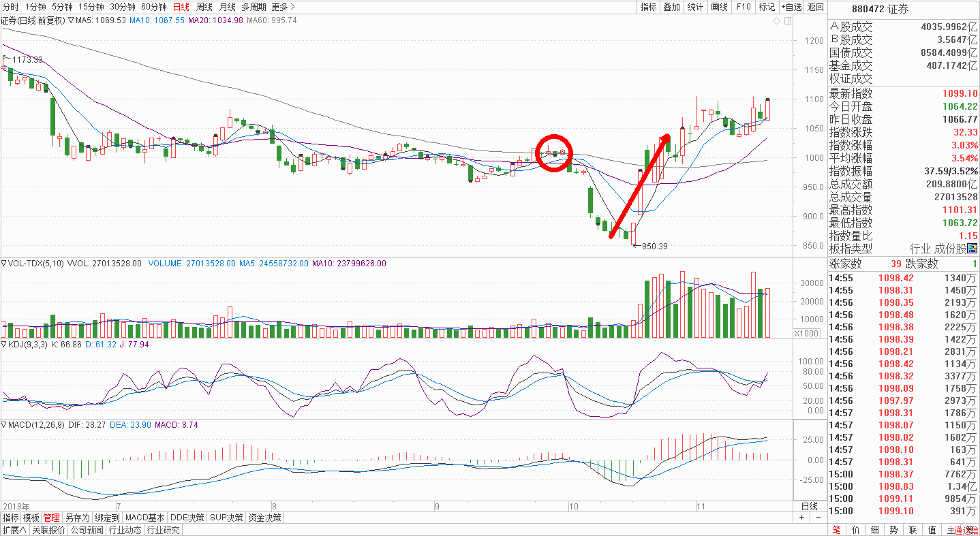
Task: Add to watchlist with +自选
Action: tap(791, 7)
